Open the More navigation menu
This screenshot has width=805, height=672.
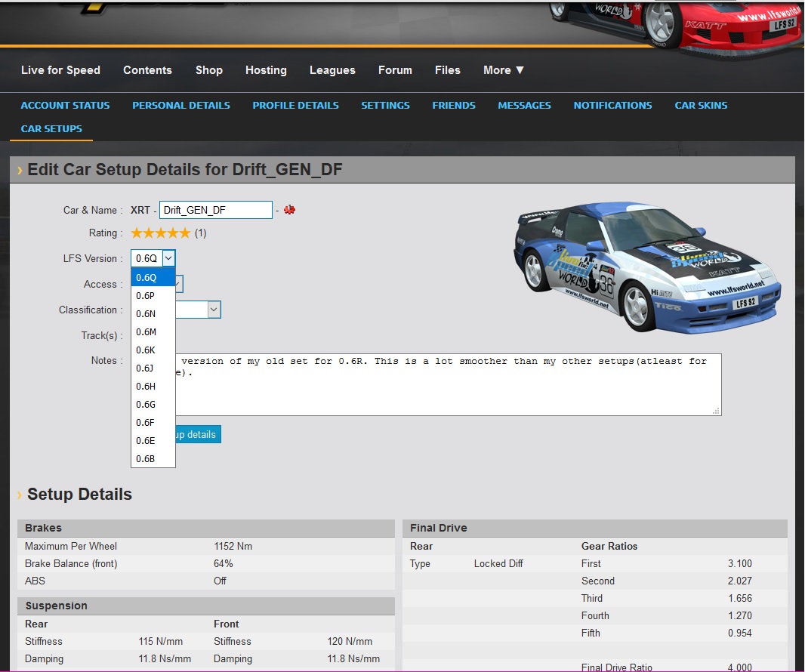click(503, 69)
